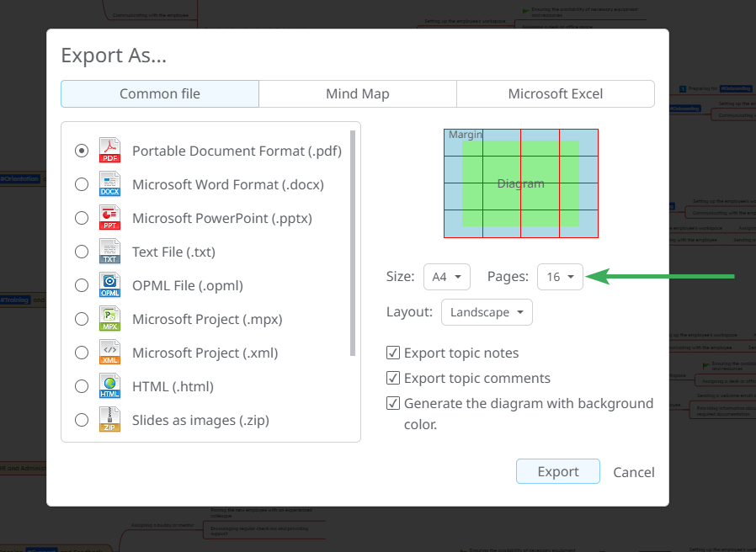
Task: Switch to the Microsoft Excel tab
Action: (556, 93)
